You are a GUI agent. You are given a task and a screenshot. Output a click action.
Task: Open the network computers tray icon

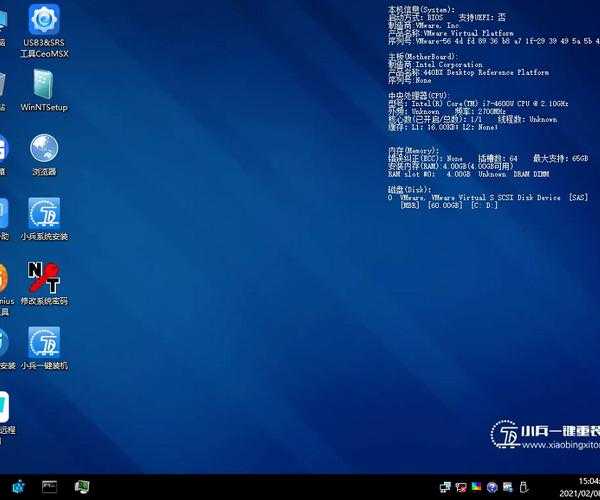coord(445,486)
